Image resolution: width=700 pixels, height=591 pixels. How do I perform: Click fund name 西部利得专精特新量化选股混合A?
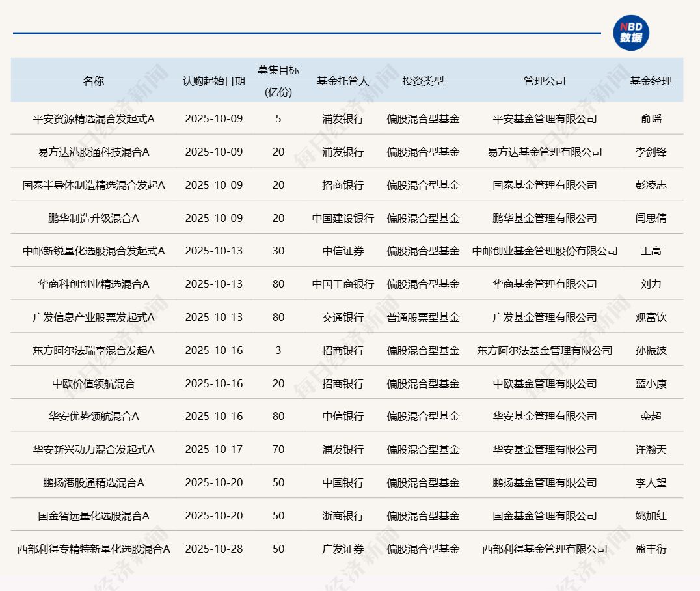[x=94, y=549]
